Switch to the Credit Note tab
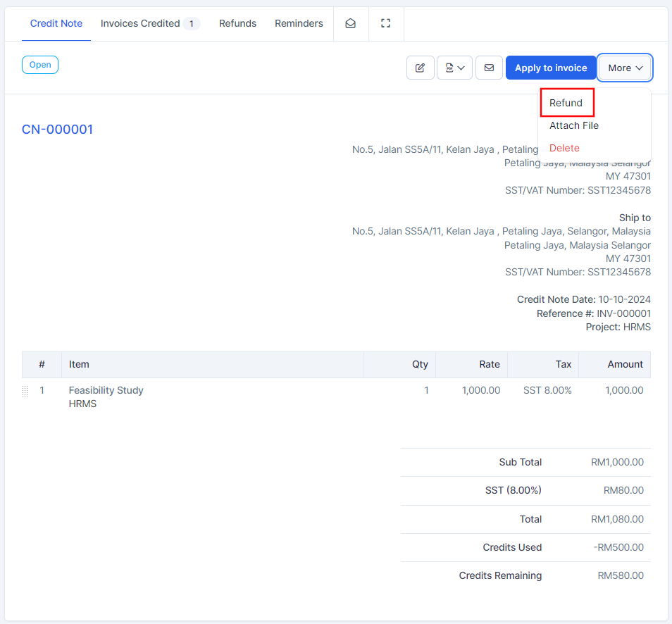The width and height of the screenshot is (672, 624). (x=56, y=23)
